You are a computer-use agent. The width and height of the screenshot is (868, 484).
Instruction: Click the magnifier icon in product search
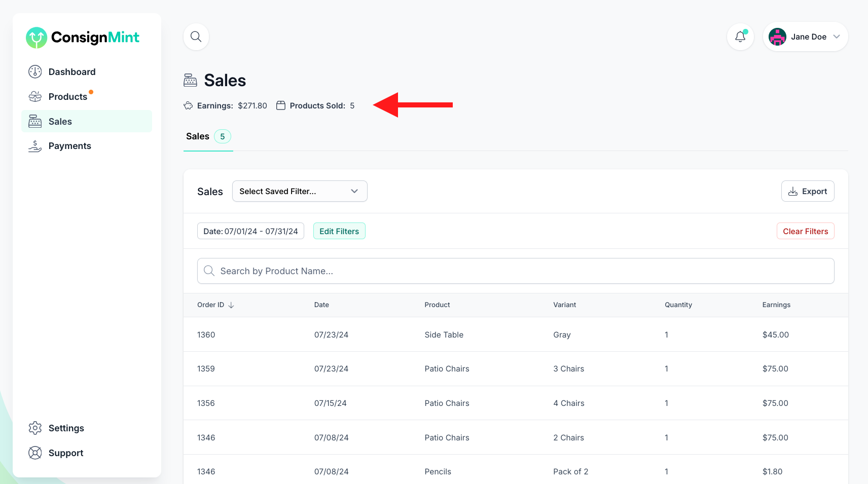coord(209,271)
